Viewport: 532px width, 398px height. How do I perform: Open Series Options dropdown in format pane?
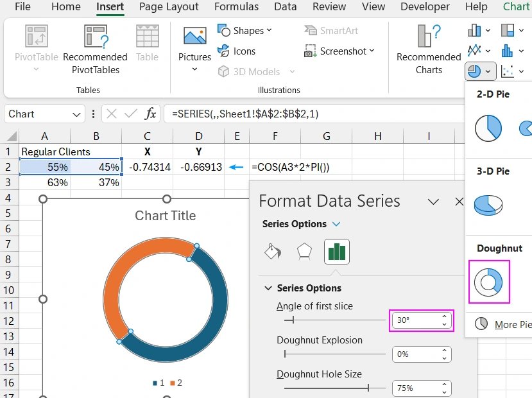click(336, 224)
